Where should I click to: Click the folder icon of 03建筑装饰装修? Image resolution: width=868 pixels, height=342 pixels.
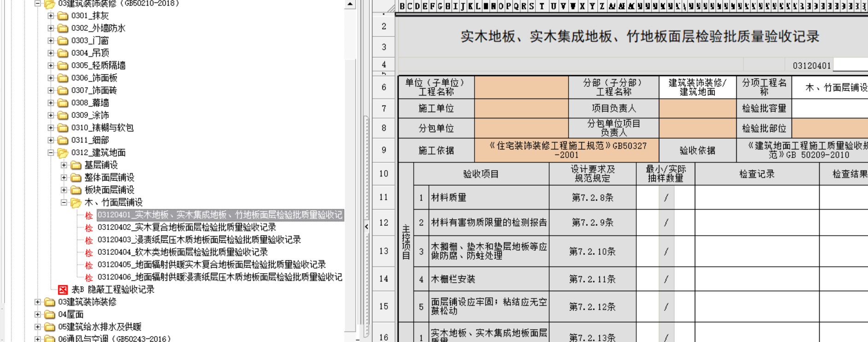pos(50,302)
